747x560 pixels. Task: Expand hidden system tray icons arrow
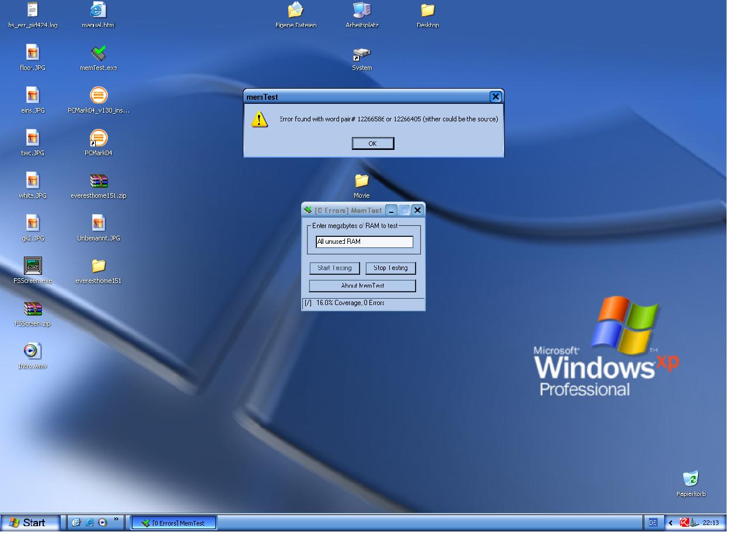point(671,523)
